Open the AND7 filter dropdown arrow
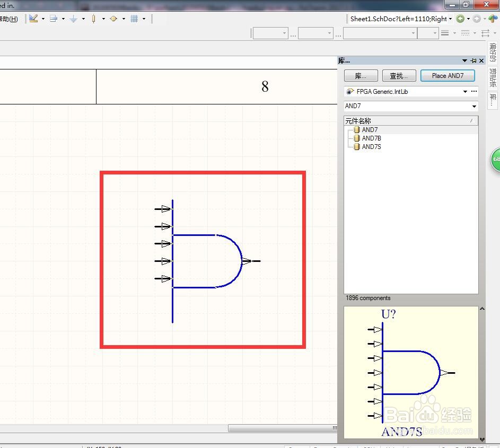This screenshot has width=500, height=448. coord(474,106)
